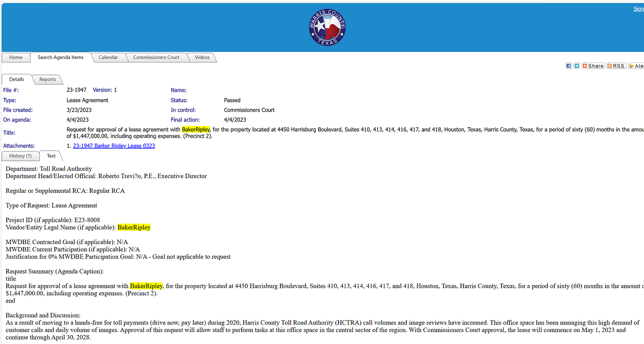Click the Harris County Texas seal logo

(327, 27)
